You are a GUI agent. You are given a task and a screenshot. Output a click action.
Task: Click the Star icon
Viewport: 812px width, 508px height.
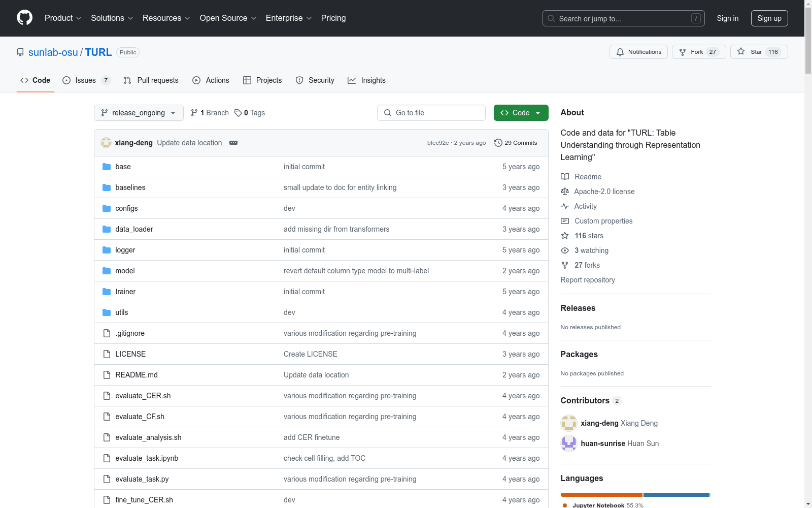coord(741,52)
